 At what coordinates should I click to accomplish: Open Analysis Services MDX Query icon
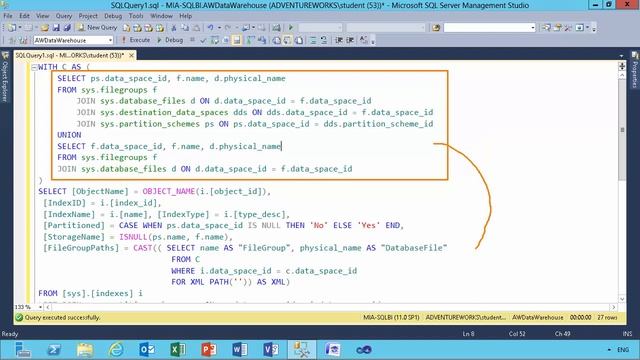[x=138, y=28]
